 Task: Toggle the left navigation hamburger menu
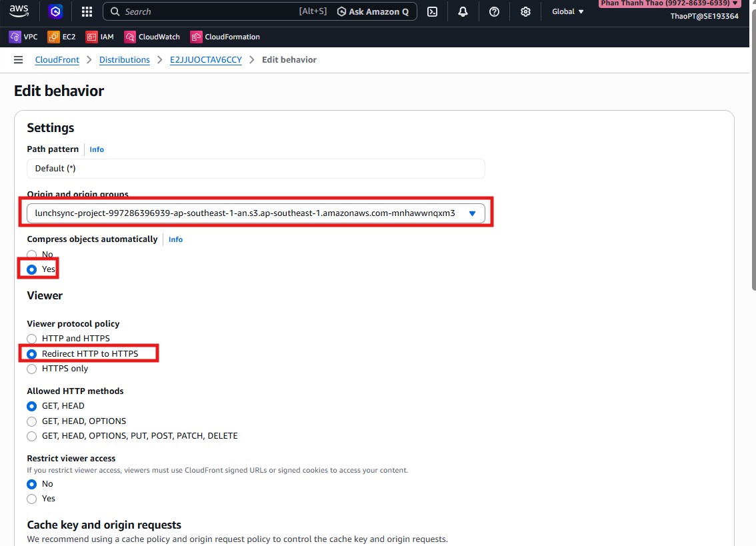pyautogui.click(x=18, y=59)
